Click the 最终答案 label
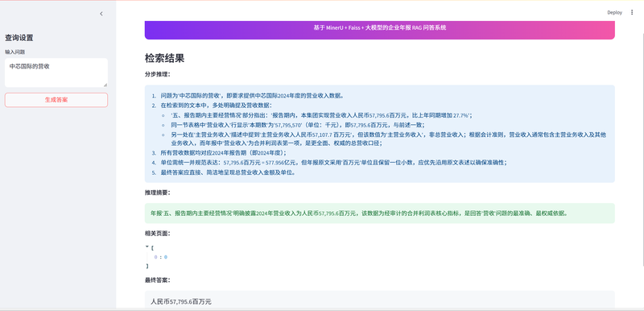The height and width of the screenshot is (311, 644). tap(157, 280)
